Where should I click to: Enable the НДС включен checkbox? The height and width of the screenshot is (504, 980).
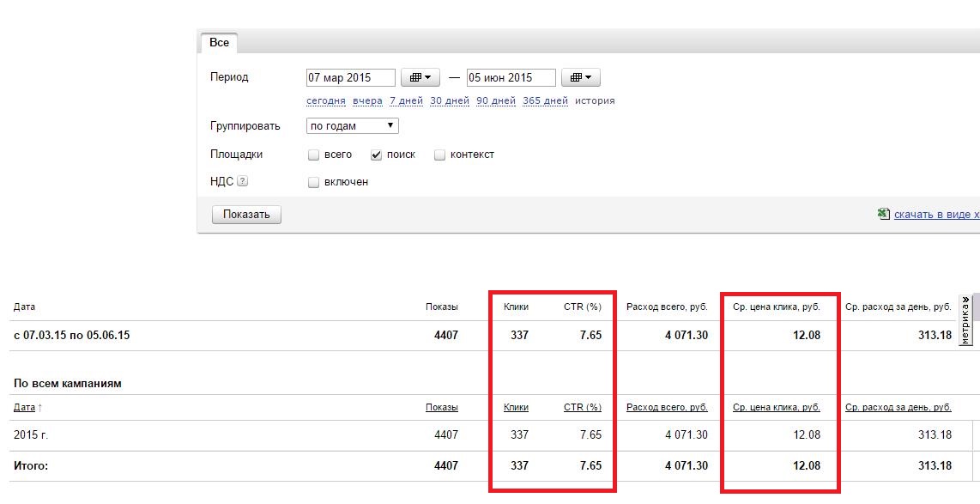314,183
